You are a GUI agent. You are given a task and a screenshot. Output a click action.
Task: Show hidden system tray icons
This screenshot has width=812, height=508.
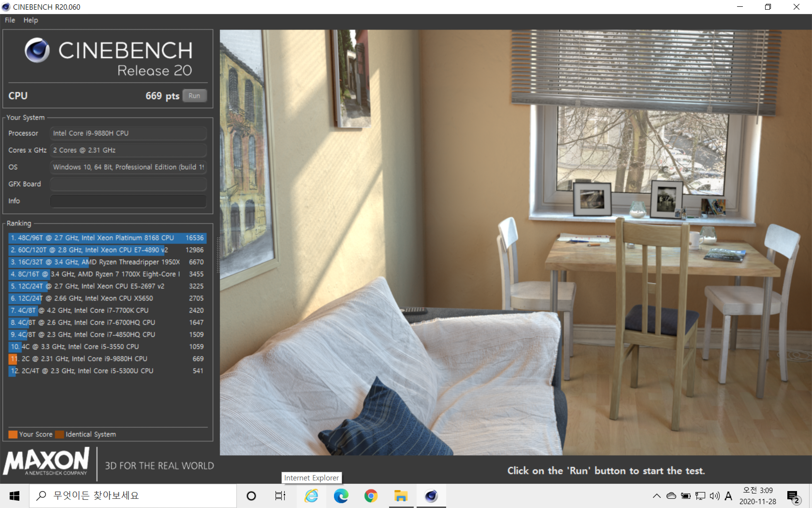pyautogui.click(x=657, y=496)
